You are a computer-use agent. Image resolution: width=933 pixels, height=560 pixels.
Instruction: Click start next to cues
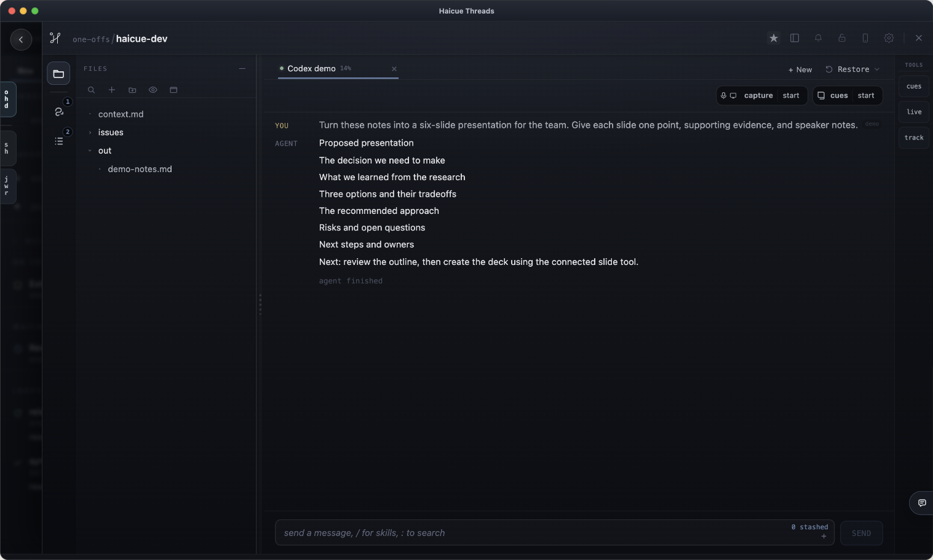[866, 95]
